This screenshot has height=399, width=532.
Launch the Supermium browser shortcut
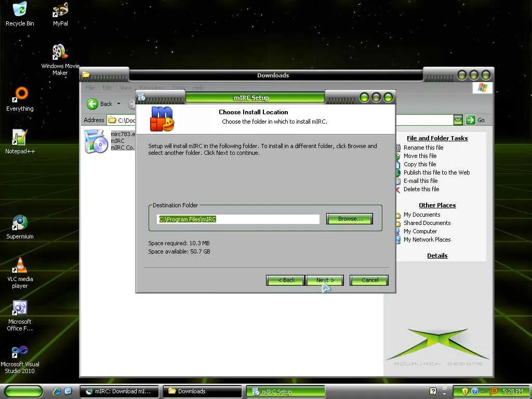(20, 227)
